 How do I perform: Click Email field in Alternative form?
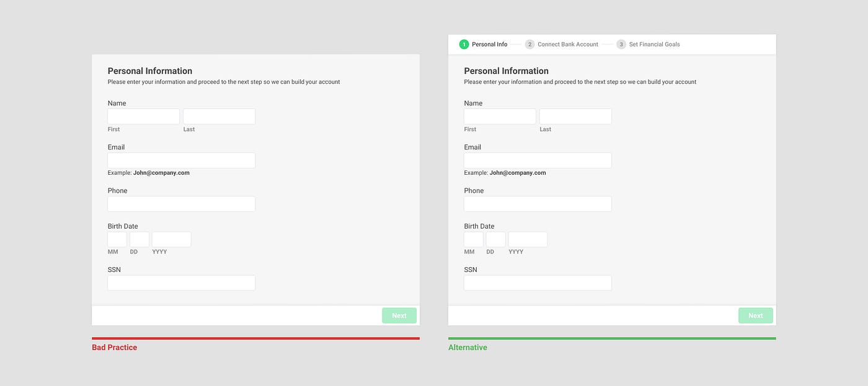(x=538, y=160)
